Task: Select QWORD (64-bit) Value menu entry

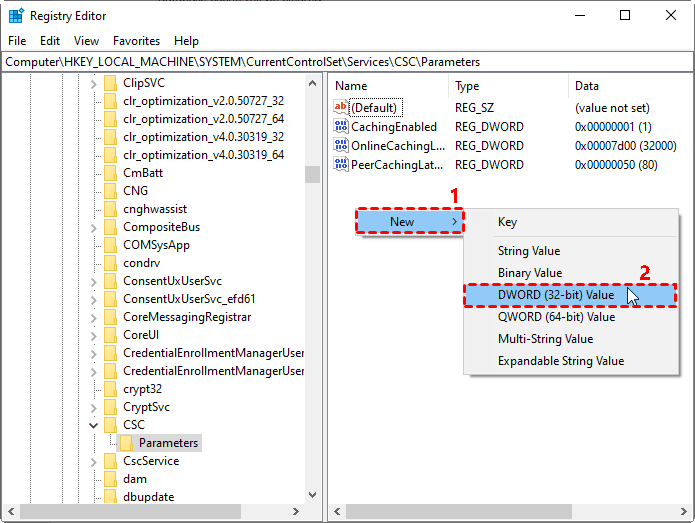Action: pyautogui.click(x=556, y=317)
